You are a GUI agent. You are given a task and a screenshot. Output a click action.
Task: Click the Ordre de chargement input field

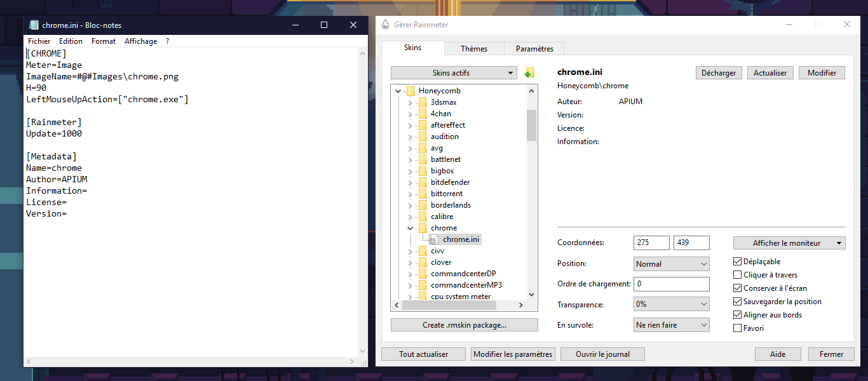pyautogui.click(x=671, y=284)
